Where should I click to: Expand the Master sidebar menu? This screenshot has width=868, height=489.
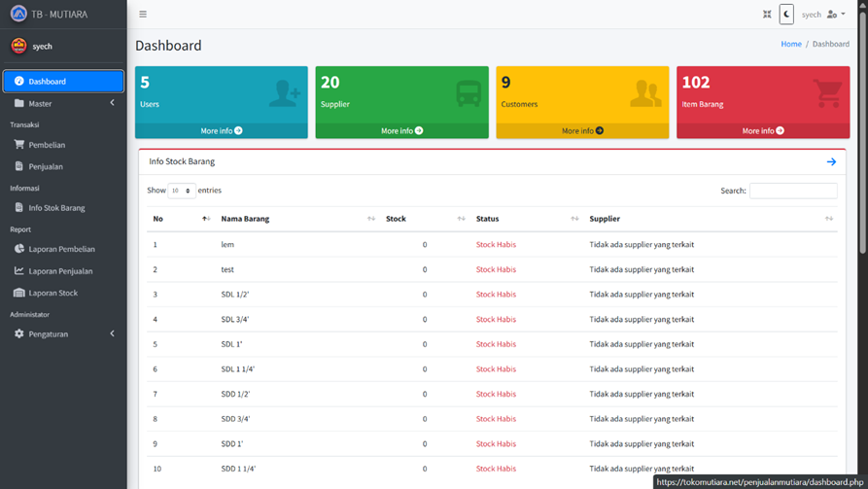pyautogui.click(x=63, y=103)
